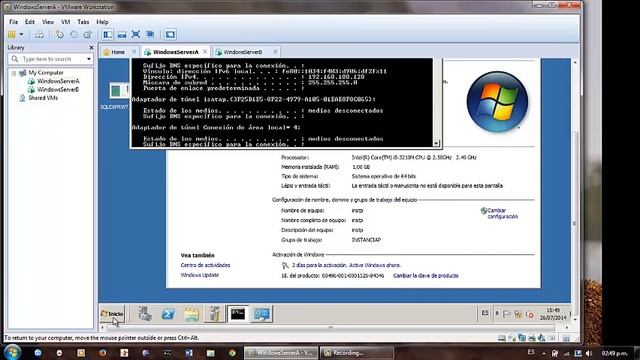This screenshot has width=640, height=360.
Task: Open the Centro de actividades link
Action: [x=205, y=265]
